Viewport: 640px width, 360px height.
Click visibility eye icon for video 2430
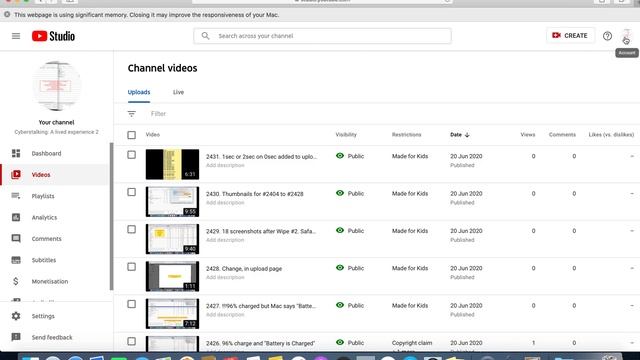coord(340,193)
